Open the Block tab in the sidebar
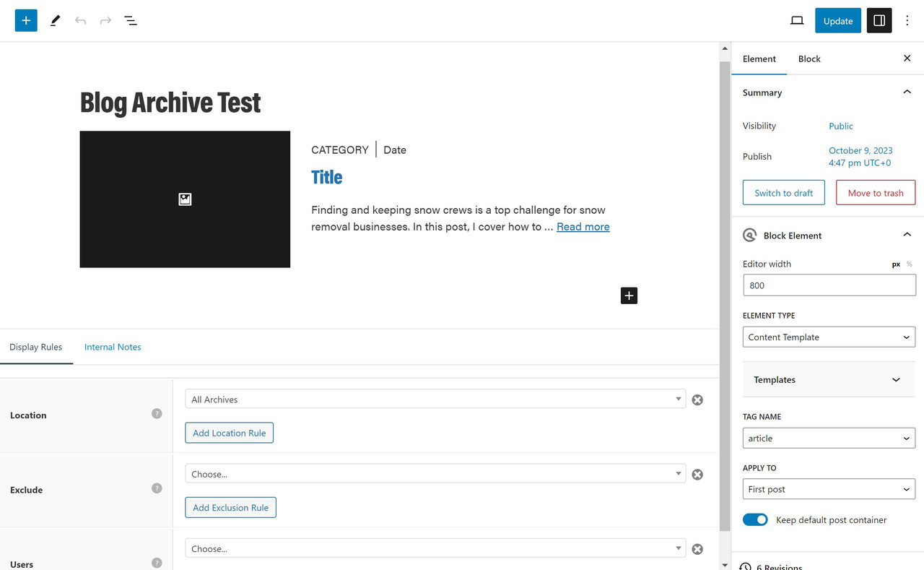Screen dimensions: 924x570 [808, 59]
